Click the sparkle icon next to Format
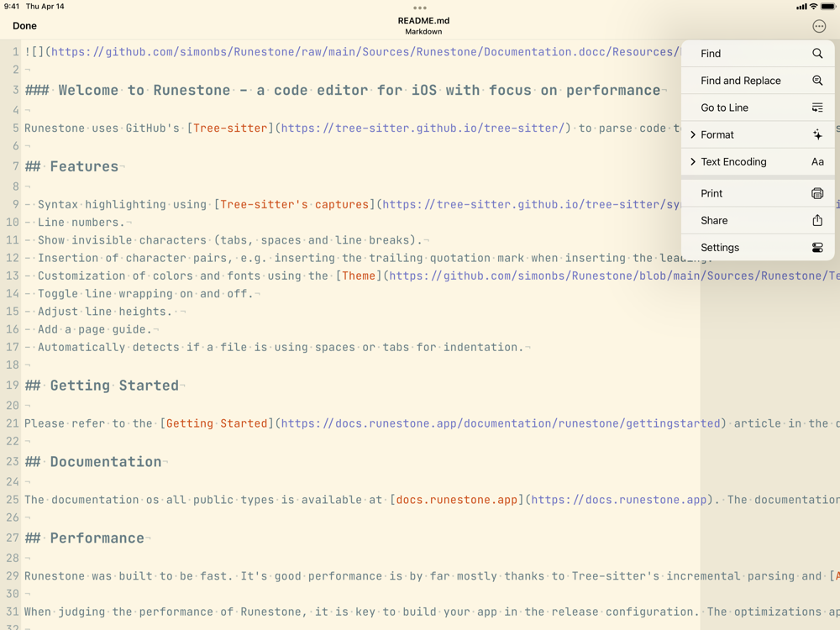Viewport: 840px width, 630px height. [817, 134]
